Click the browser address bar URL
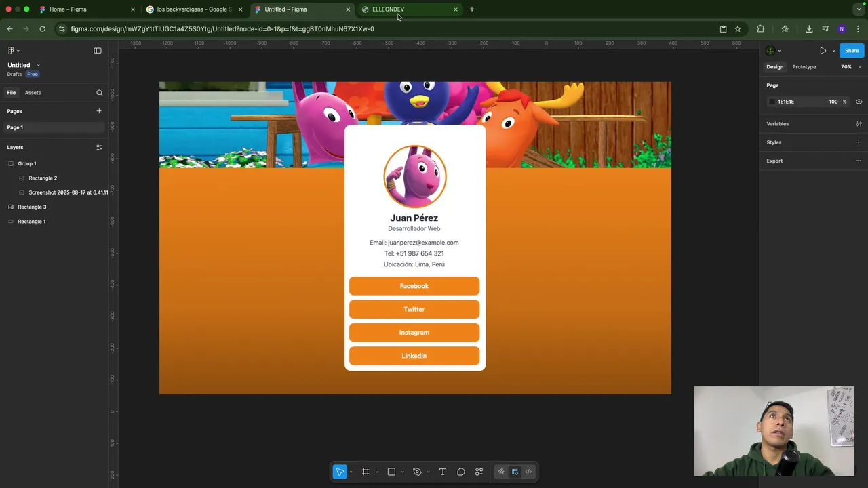The image size is (868, 488). (x=222, y=29)
